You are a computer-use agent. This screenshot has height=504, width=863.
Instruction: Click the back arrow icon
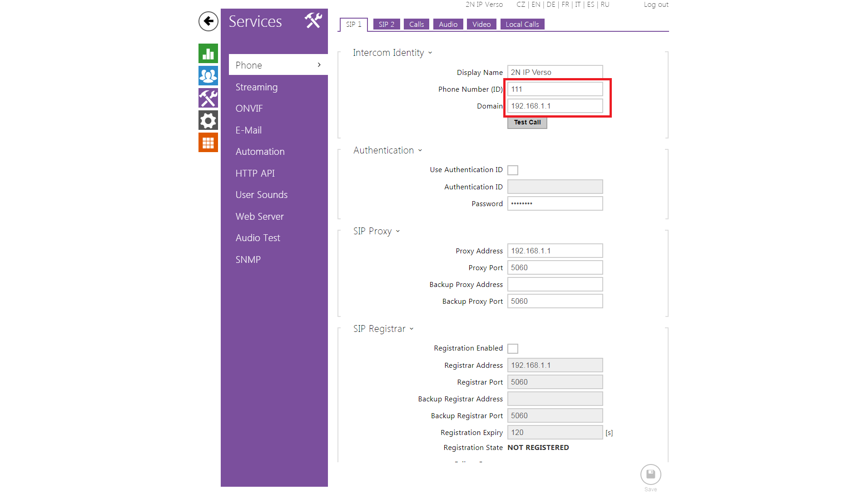(208, 21)
